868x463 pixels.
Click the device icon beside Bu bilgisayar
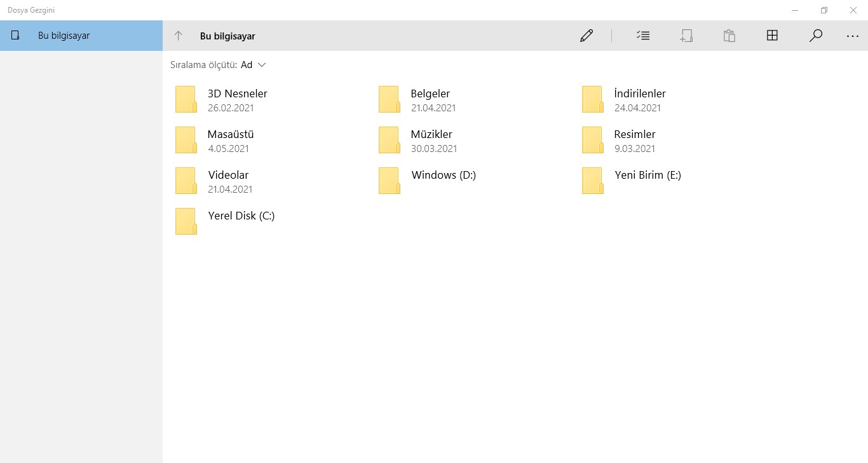click(16, 35)
